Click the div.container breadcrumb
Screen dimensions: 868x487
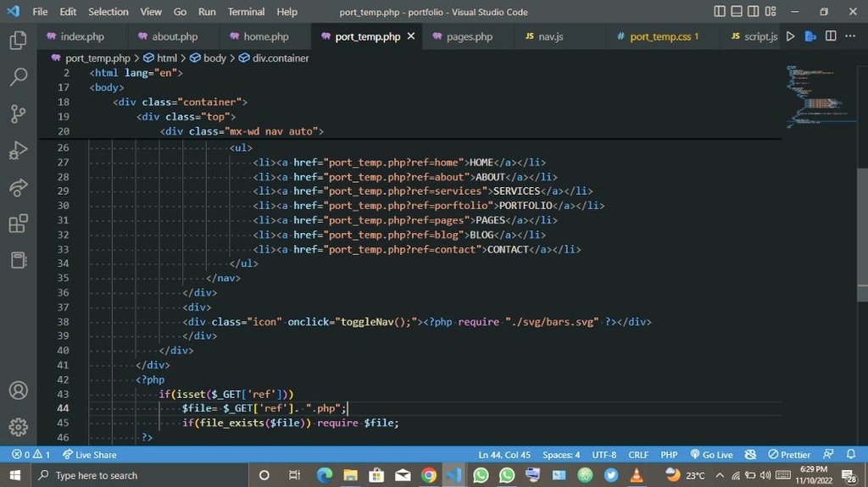(x=280, y=58)
